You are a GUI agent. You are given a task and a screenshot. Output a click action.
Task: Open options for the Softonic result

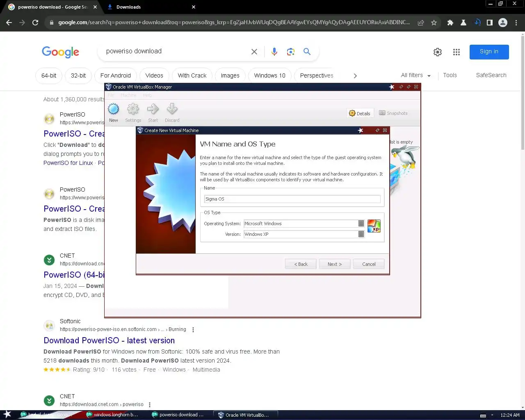click(x=193, y=329)
